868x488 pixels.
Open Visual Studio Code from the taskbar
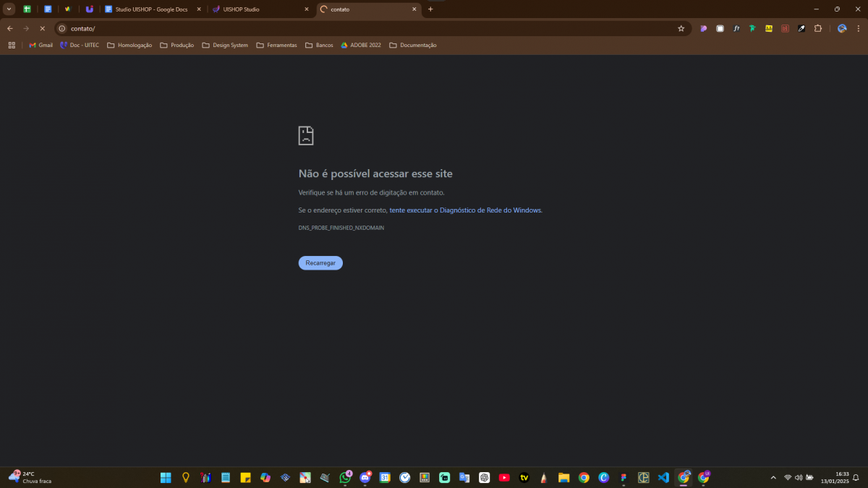point(663,477)
